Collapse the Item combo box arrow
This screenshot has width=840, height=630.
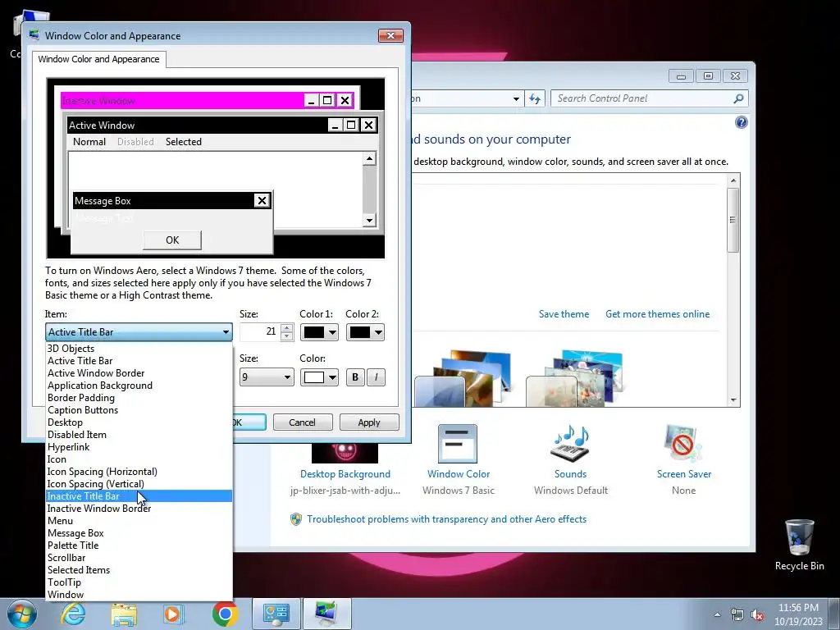[226, 332]
